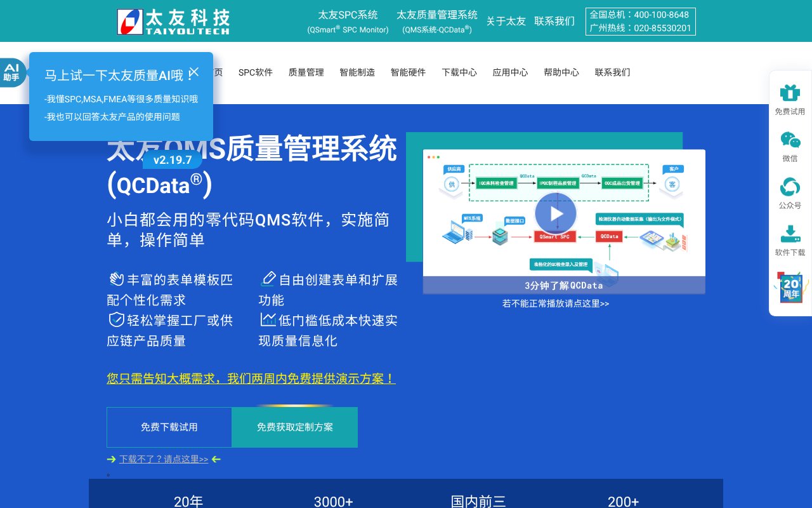Click the Taiyou Tech logo
The width and height of the screenshot is (812, 508).
point(173,20)
